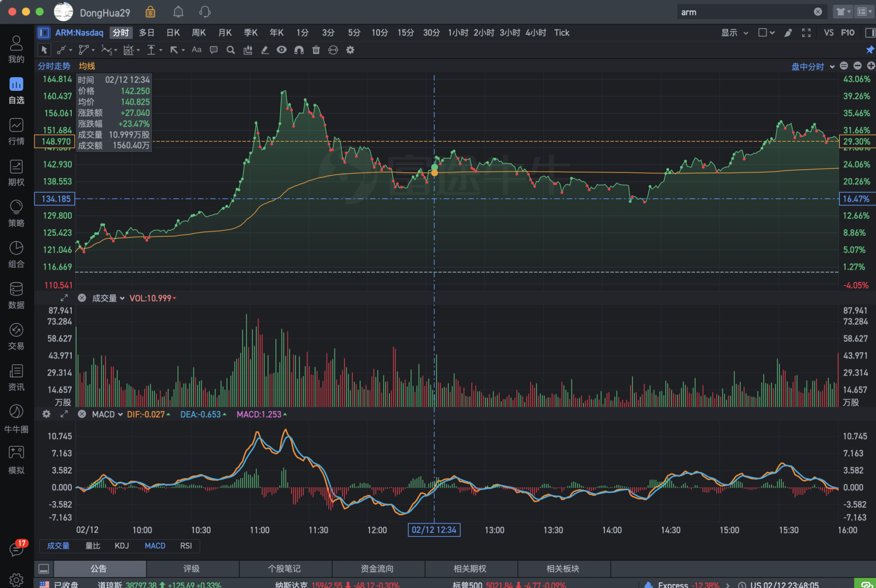
Task: Click the VS compare button
Action: point(828,33)
